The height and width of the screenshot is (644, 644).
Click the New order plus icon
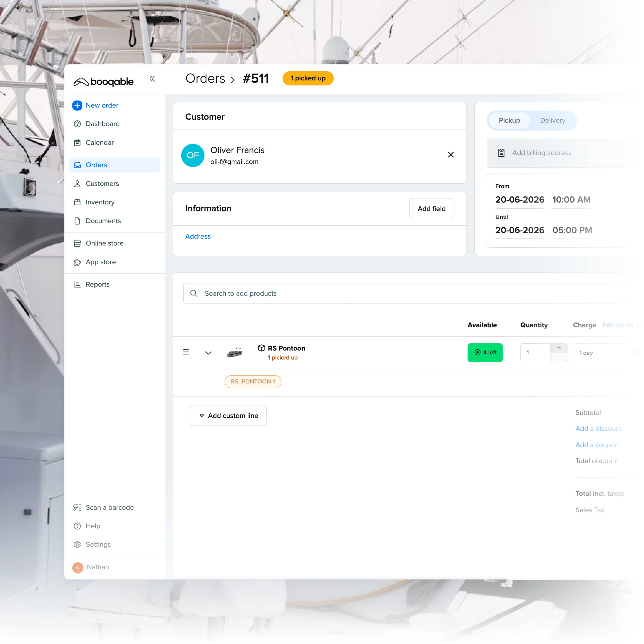click(x=77, y=105)
